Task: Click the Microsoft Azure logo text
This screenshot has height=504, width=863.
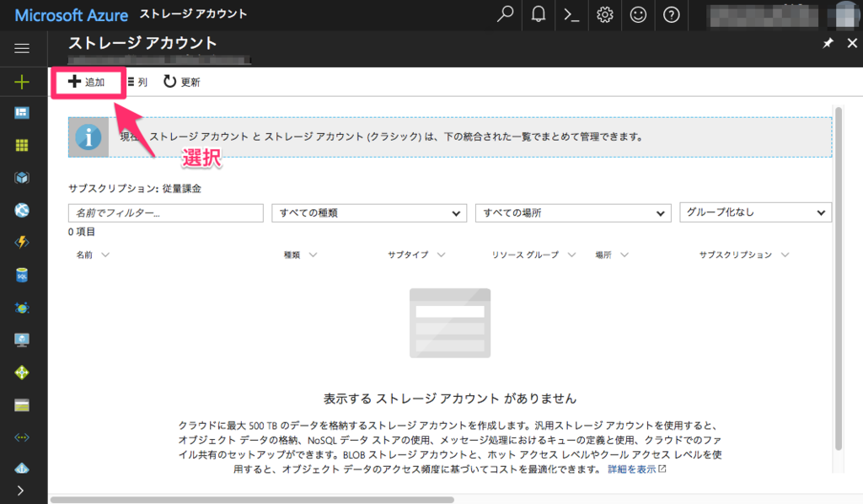Action: (71, 15)
